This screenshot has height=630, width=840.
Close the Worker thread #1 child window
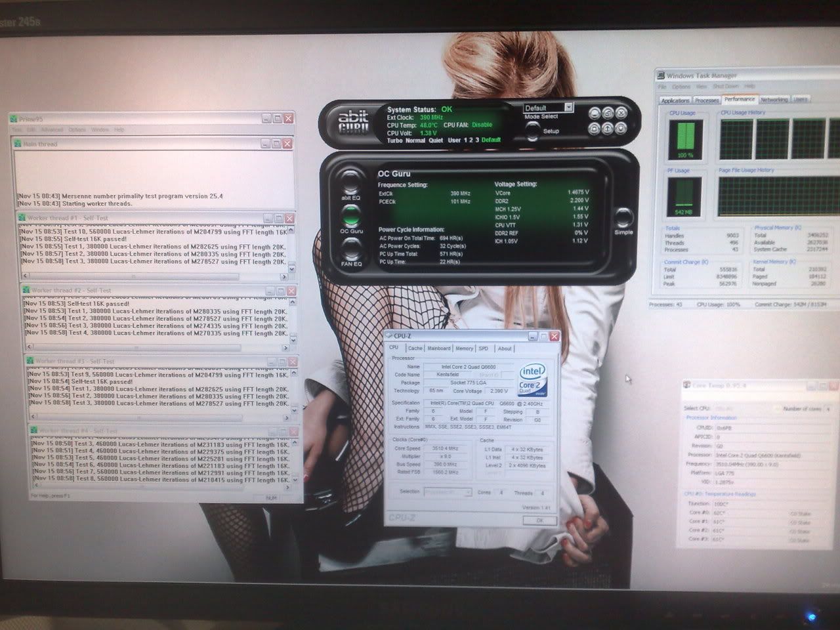coord(289,218)
